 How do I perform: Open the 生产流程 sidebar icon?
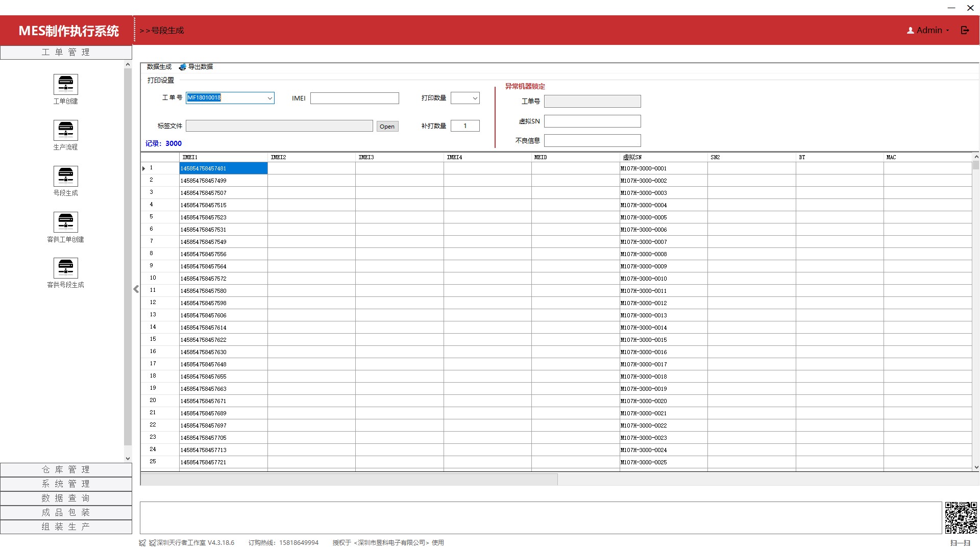tap(66, 131)
